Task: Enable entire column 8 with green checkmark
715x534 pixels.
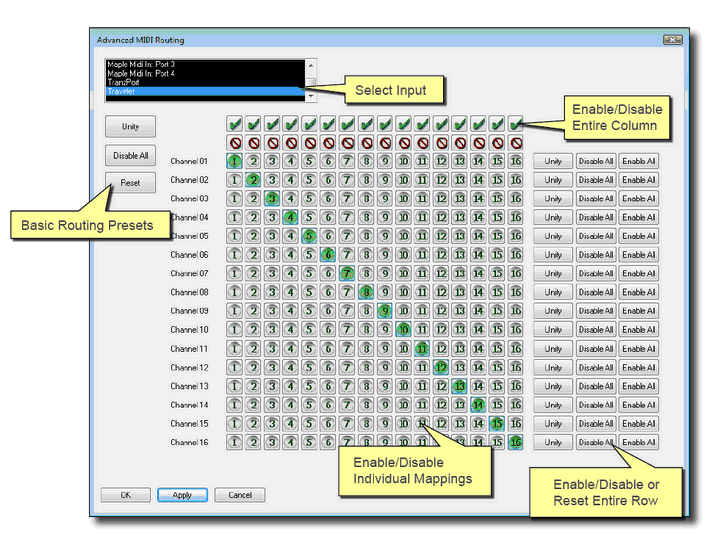Action: point(366,124)
